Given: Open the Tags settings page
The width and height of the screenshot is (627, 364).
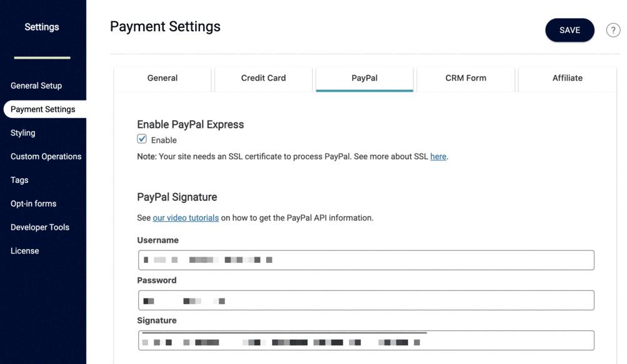Looking at the screenshot, I should point(19,180).
